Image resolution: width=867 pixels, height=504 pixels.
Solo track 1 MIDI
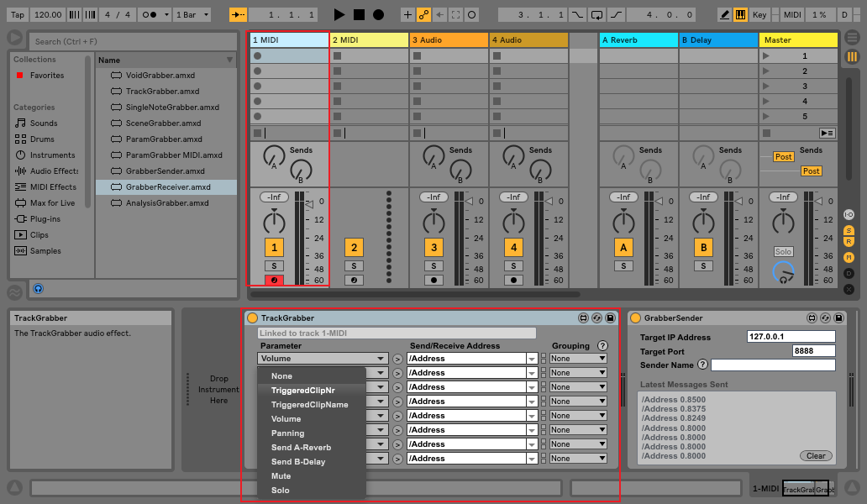pos(274,265)
